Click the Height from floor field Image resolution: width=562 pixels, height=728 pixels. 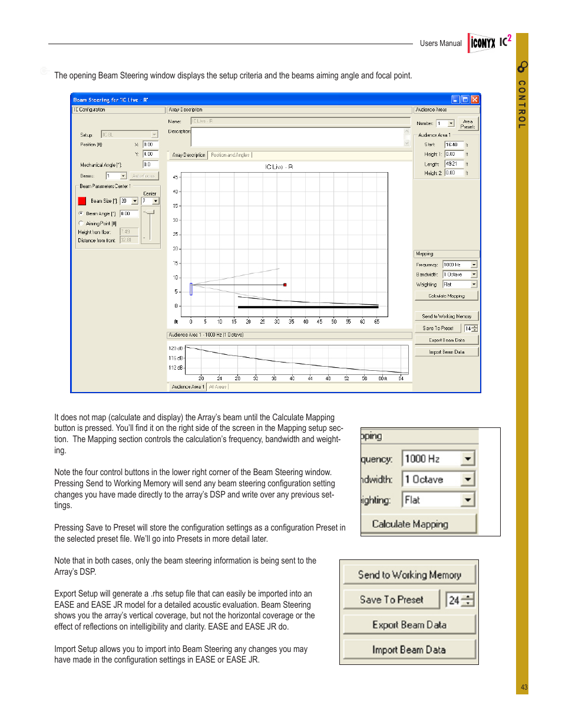coord(129,232)
